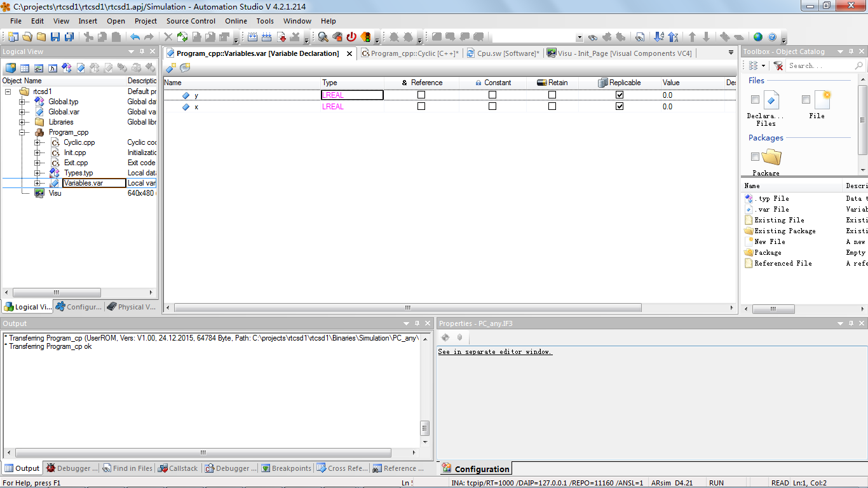Select 'Existing Package' in the Toolbox list
The width and height of the screenshot is (868, 488).
click(x=785, y=231)
